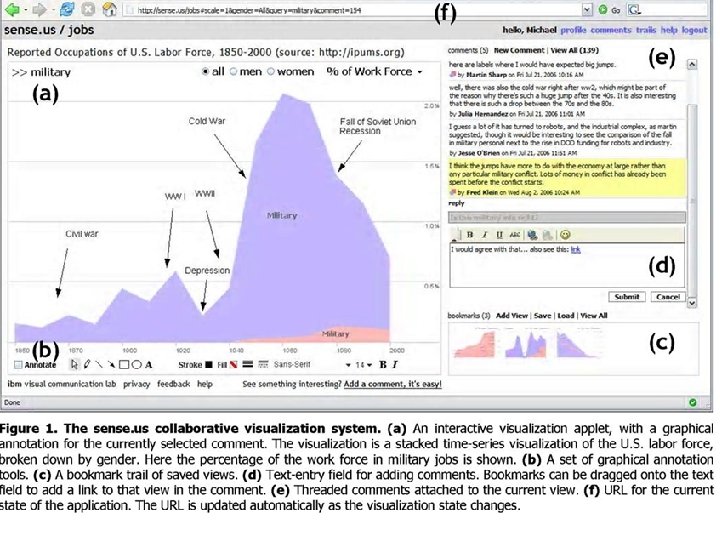720x540 pixels.
Task: Open the '% of Work Force' dropdown
Action: click(x=374, y=72)
